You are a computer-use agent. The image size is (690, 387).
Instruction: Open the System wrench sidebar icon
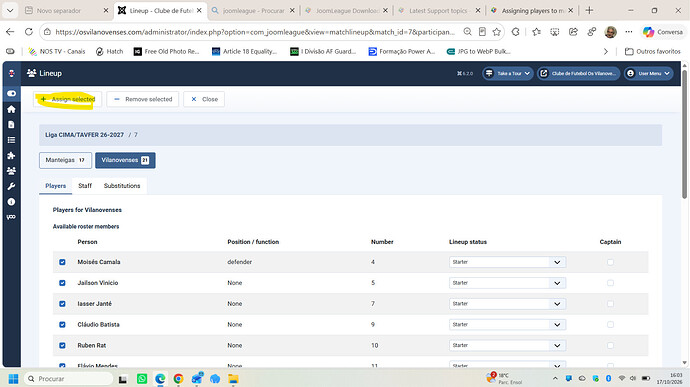click(x=11, y=186)
